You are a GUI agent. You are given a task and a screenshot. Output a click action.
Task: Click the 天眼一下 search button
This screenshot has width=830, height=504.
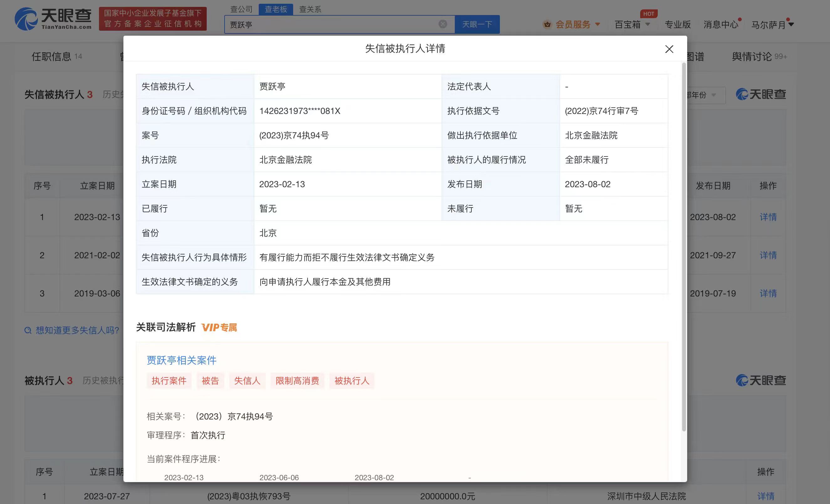[x=477, y=24]
